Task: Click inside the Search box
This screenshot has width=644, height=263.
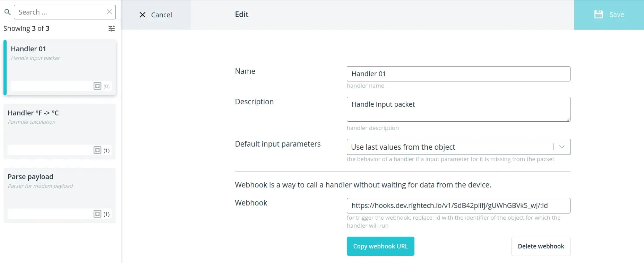Action: (61, 12)
